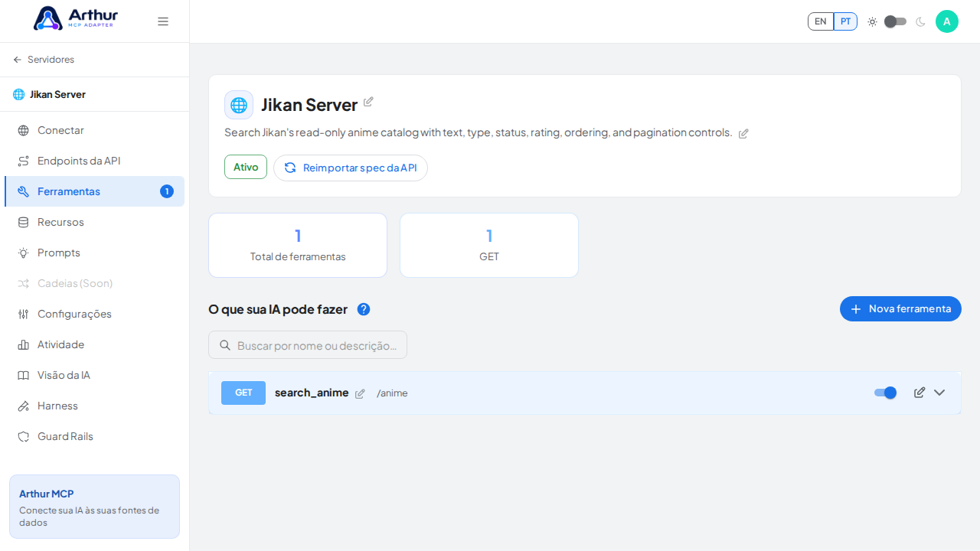
Task: Open the Harness section
Action: [94, 406]
